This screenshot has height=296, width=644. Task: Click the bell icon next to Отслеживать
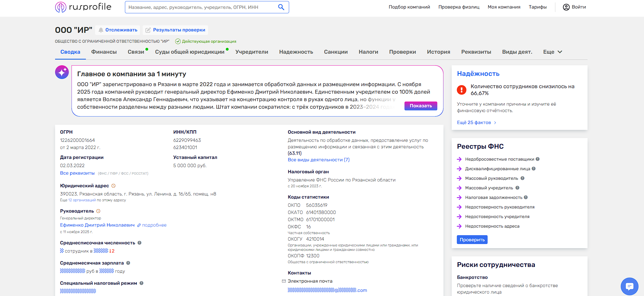click(x=101, y=30)
